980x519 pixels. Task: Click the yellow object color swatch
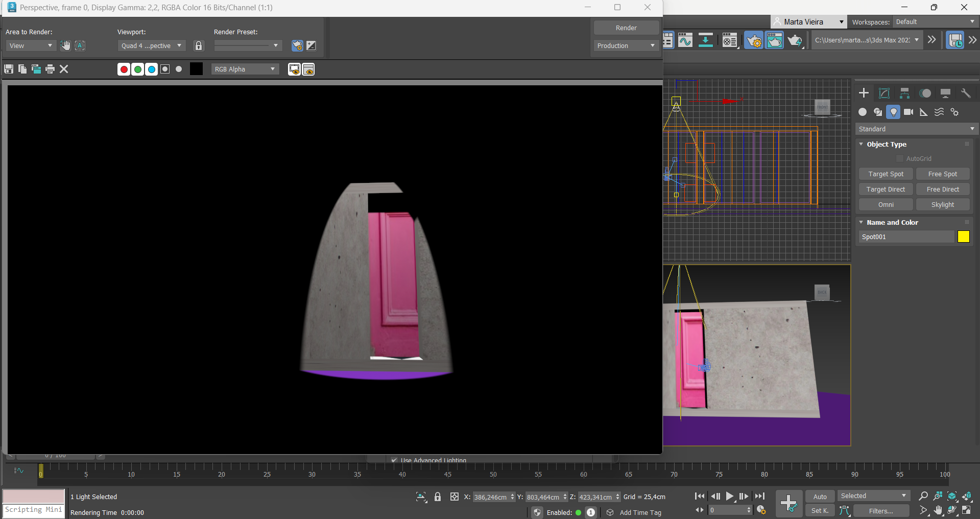[963, 237]
